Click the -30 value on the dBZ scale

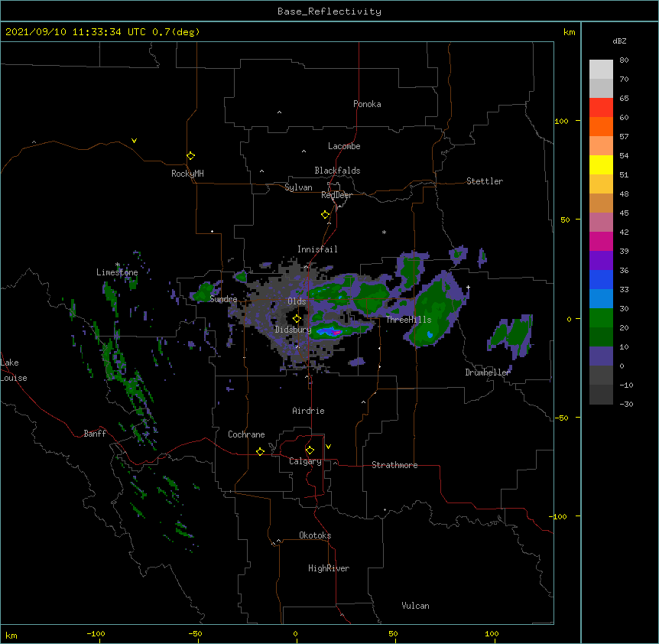click(626, 405)
